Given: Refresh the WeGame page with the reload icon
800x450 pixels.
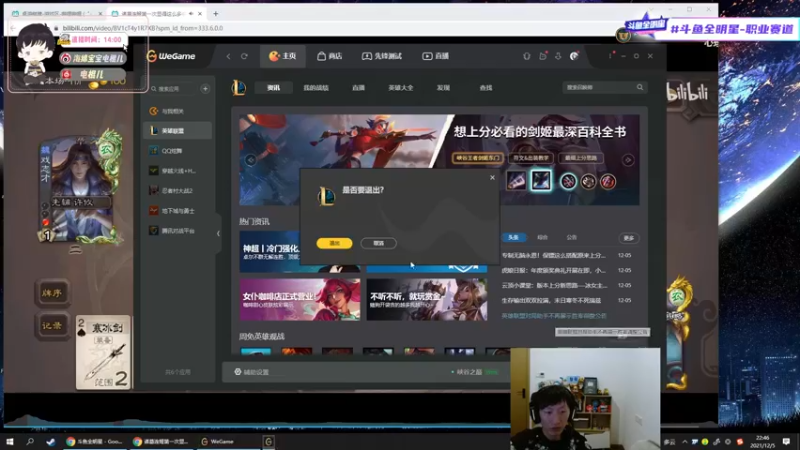Looking at the screenshot, I should coord(244,56).
